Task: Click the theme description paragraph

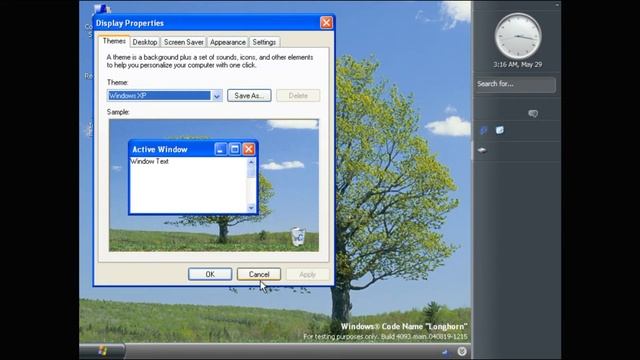Action: click(210, 61)
